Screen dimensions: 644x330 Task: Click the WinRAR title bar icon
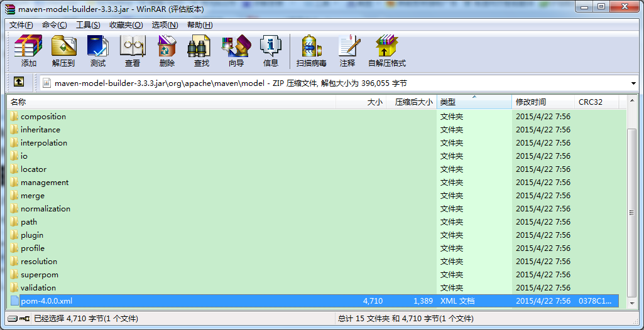(10, 9)
